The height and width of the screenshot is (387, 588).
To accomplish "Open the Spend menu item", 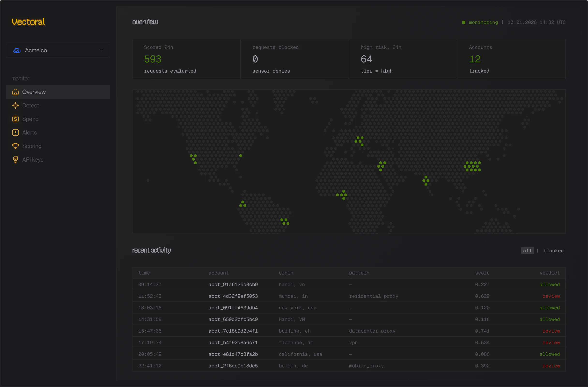I will click(x=58, y=119).
